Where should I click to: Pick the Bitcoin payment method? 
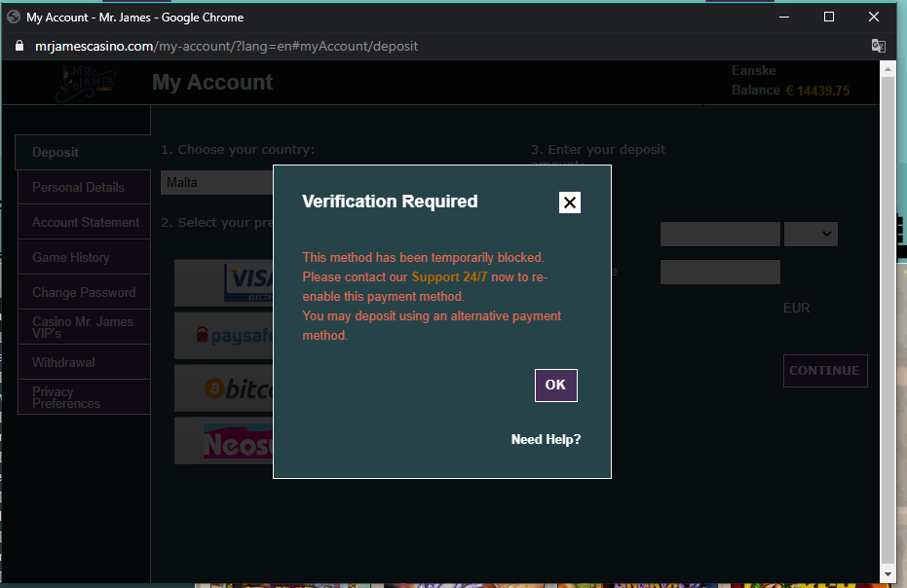pyautogui.click(x=223, y=388)
